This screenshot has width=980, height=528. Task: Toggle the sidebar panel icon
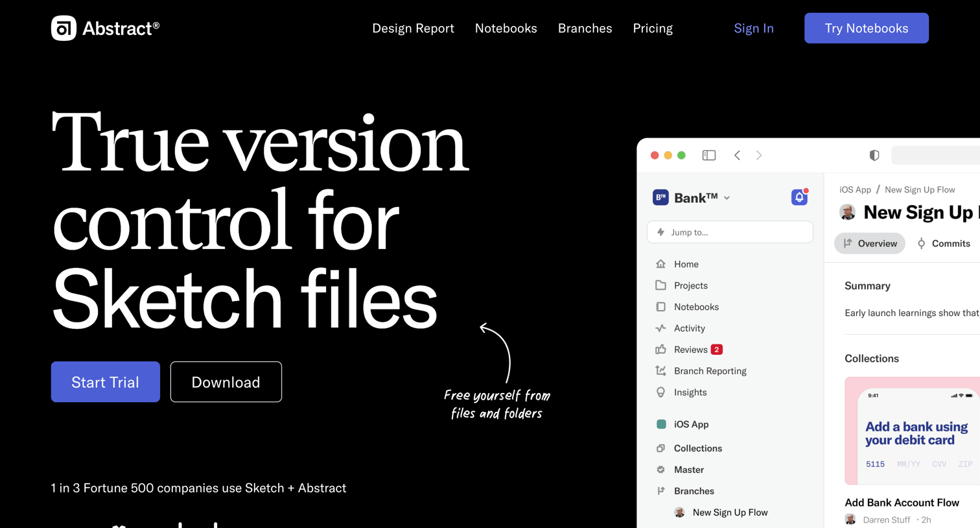pos(709,155)
